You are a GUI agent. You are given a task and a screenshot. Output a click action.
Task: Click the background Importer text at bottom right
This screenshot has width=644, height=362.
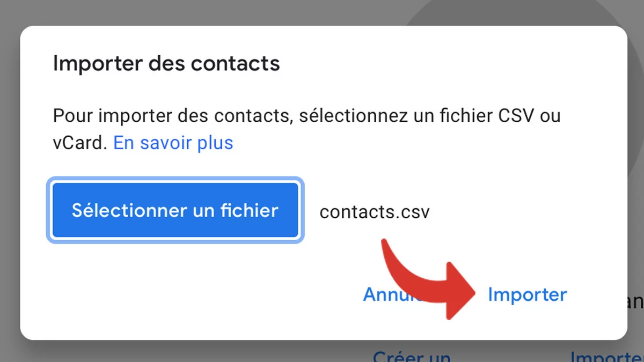[606, 356]
